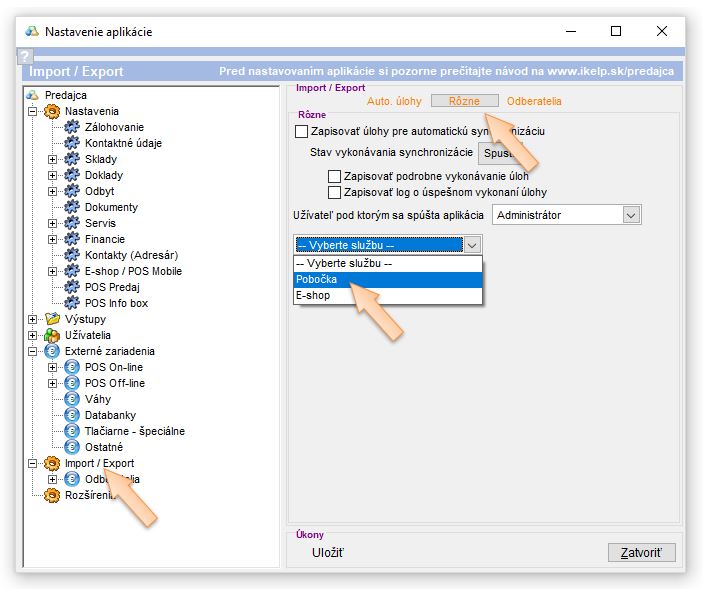Open the Odberatelia tab
This screenshot has width=705, height=592.
534,101
